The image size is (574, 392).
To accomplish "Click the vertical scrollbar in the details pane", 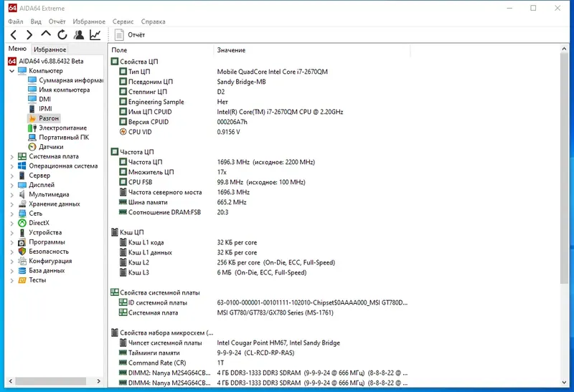I will click(x=564, y=168).
